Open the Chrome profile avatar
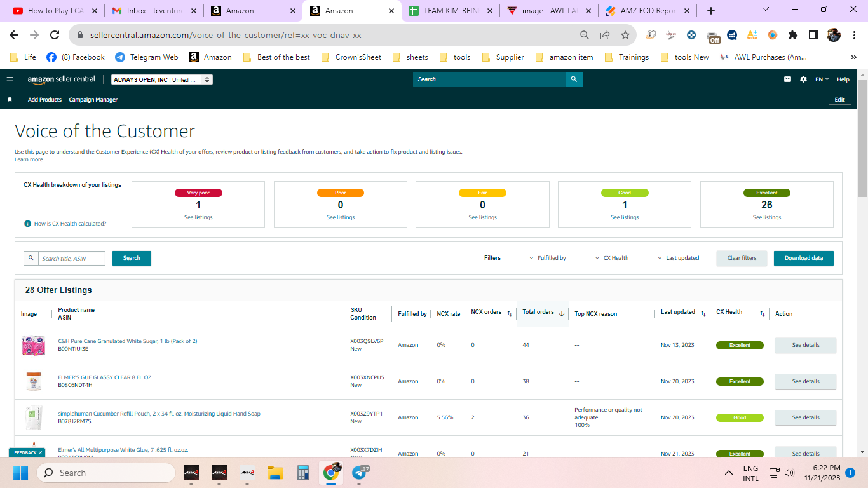This screenshot has width=868, height=488. coord(834,36)
